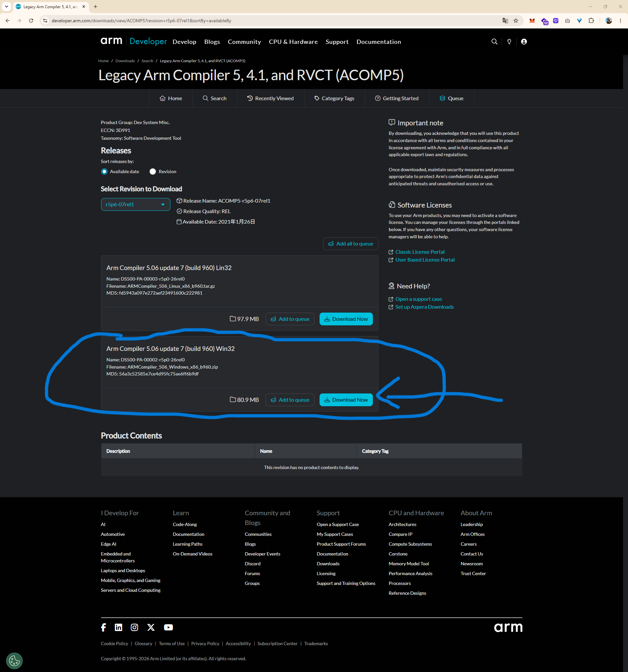Open the Blogs menu

[x=212, y=42]
